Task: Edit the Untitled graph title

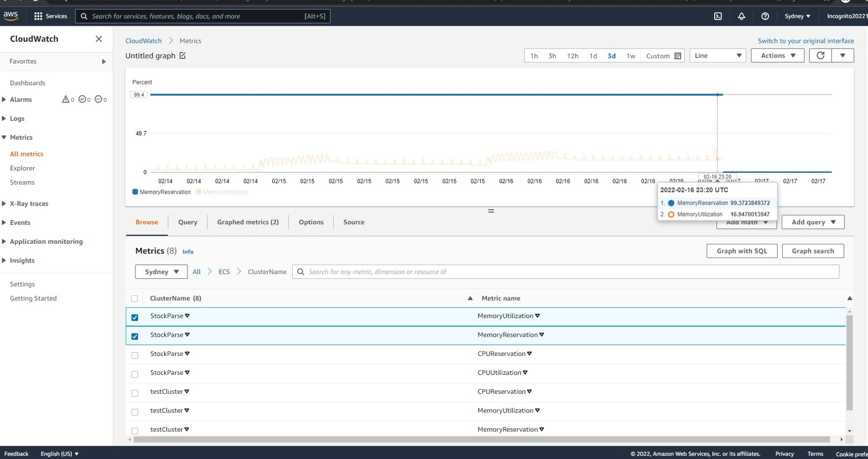Action: coord(182,56)
